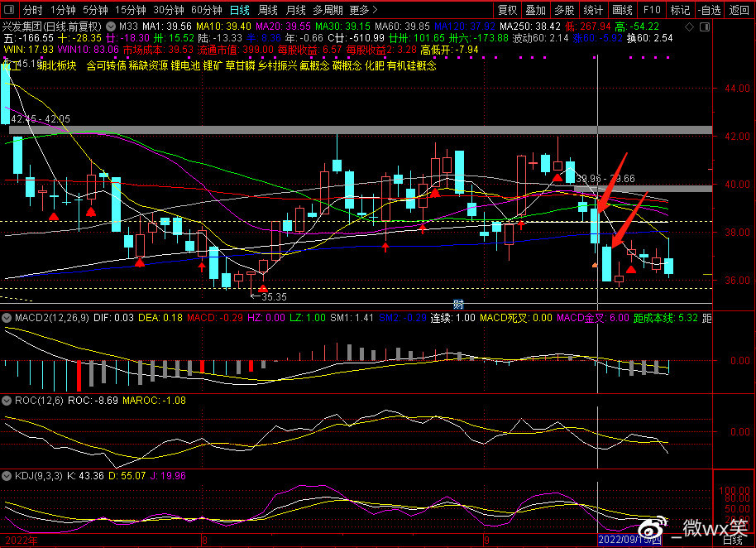The height and width of the screenshot is (548, 756).
Task: Open the KDJ indicator dropdown arrow
Action: pyautogui.click(x=7, y=476)
